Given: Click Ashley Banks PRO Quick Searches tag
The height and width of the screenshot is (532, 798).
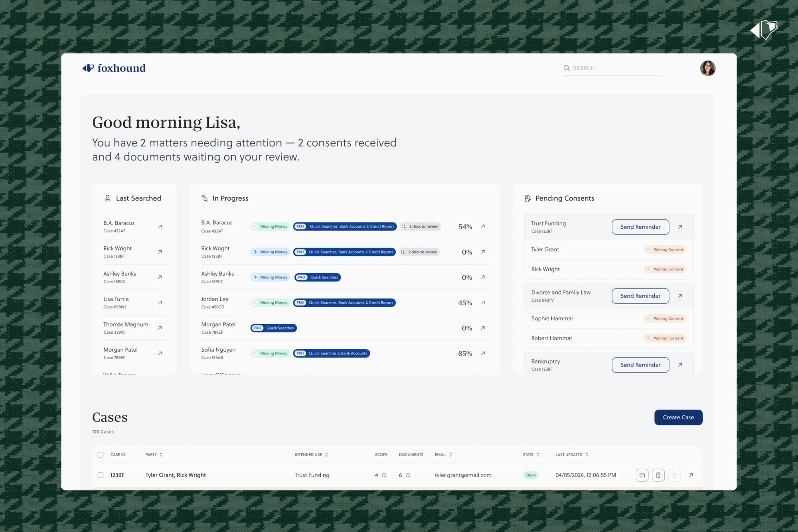Looking at the screenshot, I should click(x=318, y=277).
